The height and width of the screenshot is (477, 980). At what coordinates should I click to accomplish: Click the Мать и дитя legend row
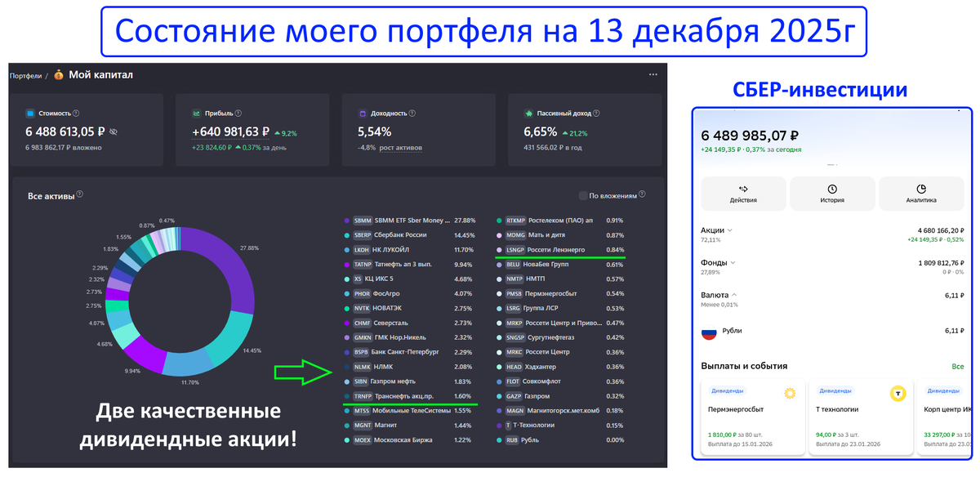[x=561, y=235]
